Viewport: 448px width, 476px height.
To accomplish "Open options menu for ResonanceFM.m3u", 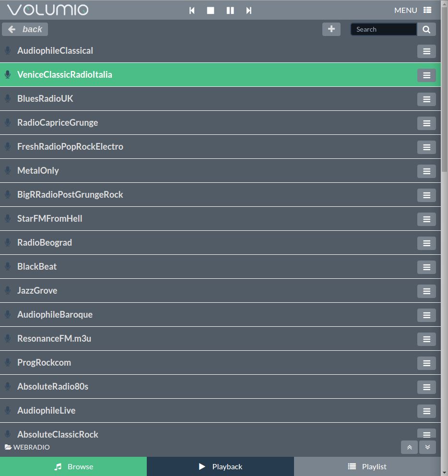I will [426, 339].
